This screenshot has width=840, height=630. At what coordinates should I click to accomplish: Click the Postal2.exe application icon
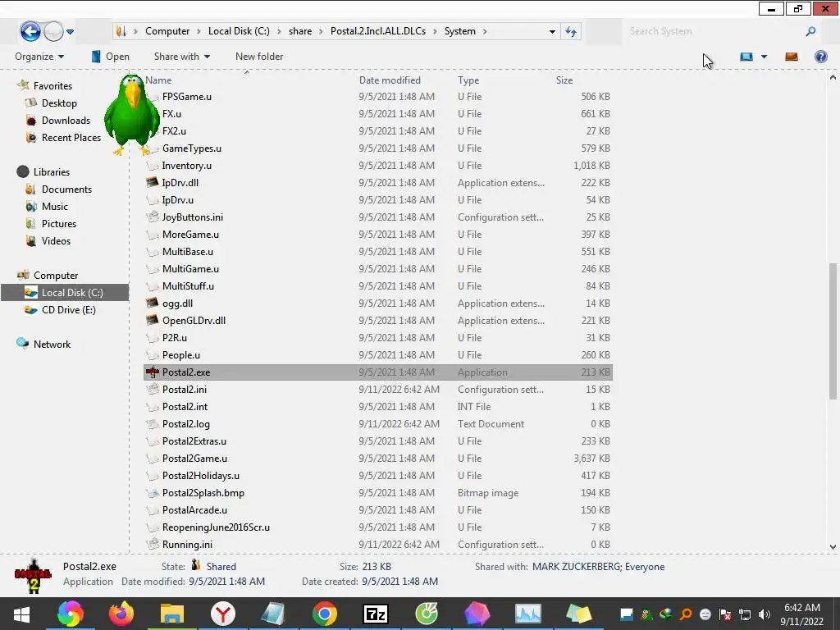(x=153, y=372)
